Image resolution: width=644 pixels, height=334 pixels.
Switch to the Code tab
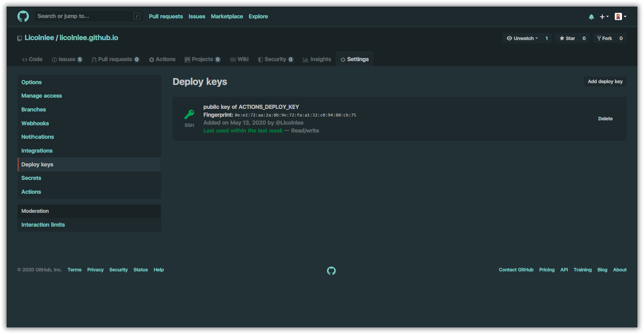click(x=32, y=59)
